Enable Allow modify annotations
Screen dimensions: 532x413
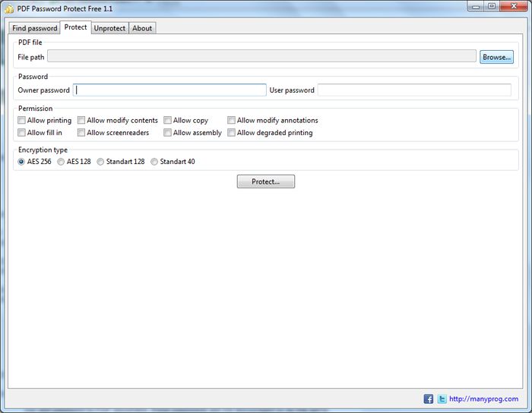pos(231,120)
